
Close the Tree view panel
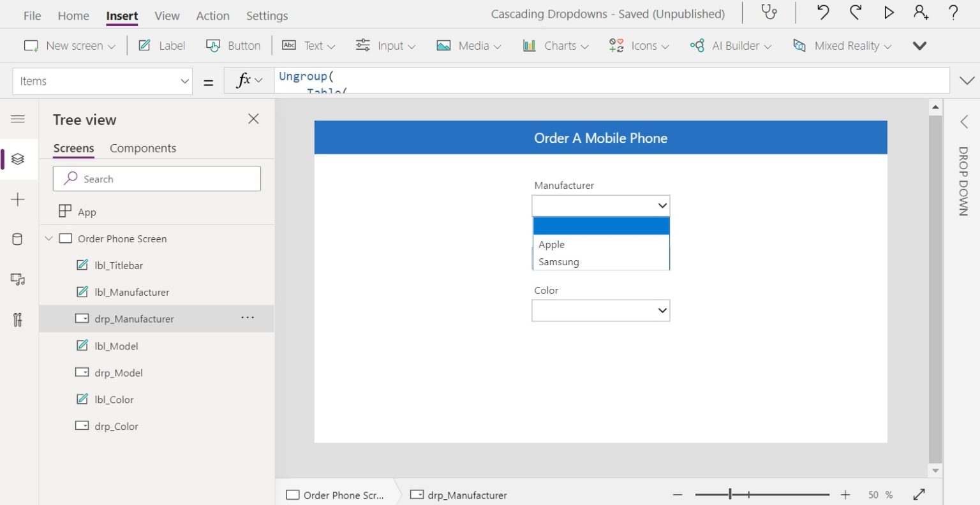tap(253, 119)
